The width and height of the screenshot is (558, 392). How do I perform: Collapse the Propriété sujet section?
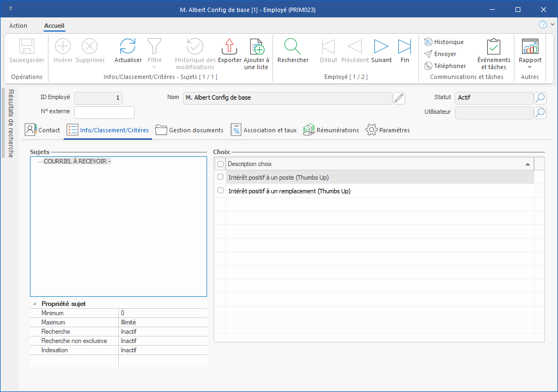[x=35, y=304]
